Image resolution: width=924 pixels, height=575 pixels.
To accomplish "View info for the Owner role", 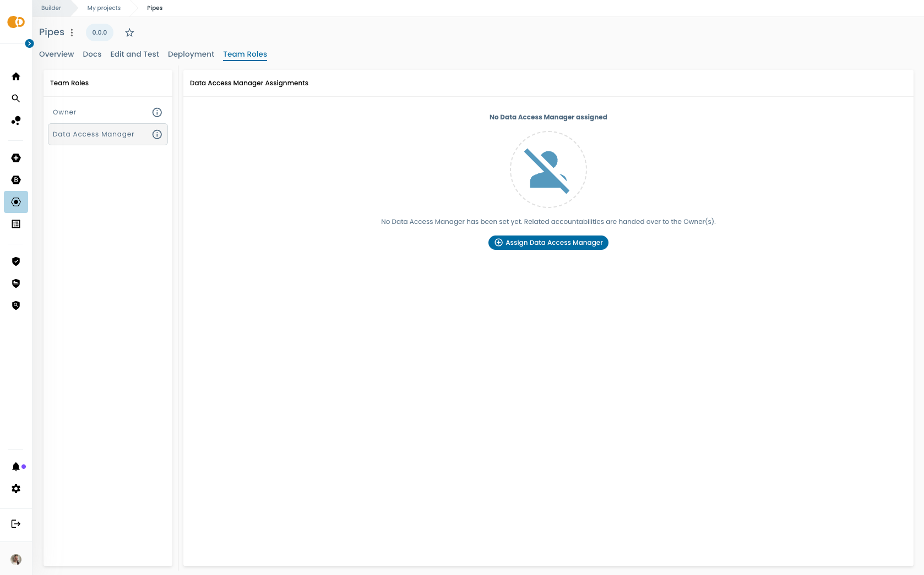I will pos(157,112).
